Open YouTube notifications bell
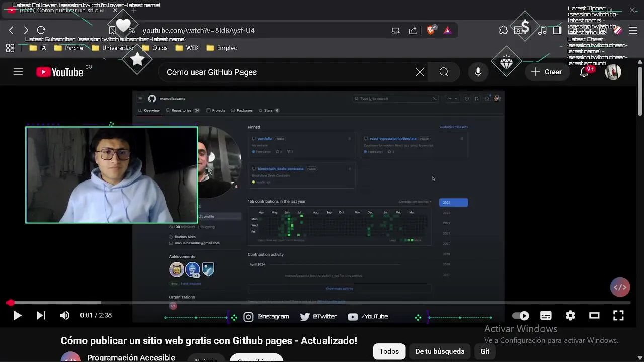The width and height of the screenshot is (644, 362). click(x=584, y=72)
